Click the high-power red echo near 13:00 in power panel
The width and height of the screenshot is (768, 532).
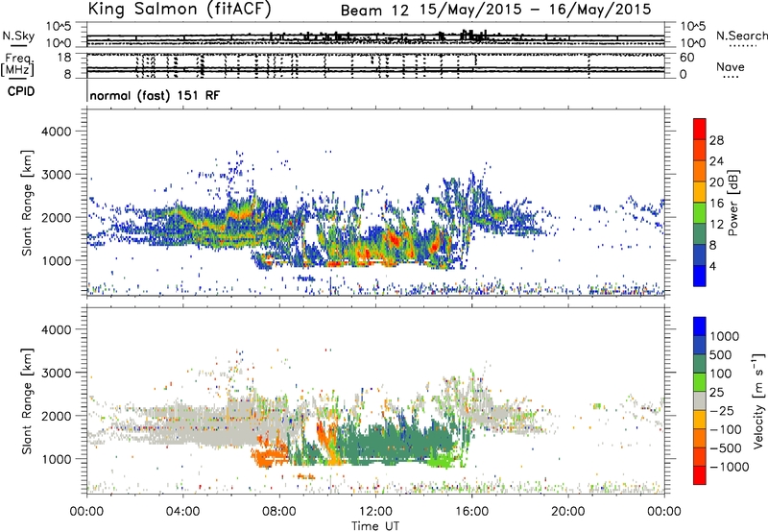click(x=395, y=240)
